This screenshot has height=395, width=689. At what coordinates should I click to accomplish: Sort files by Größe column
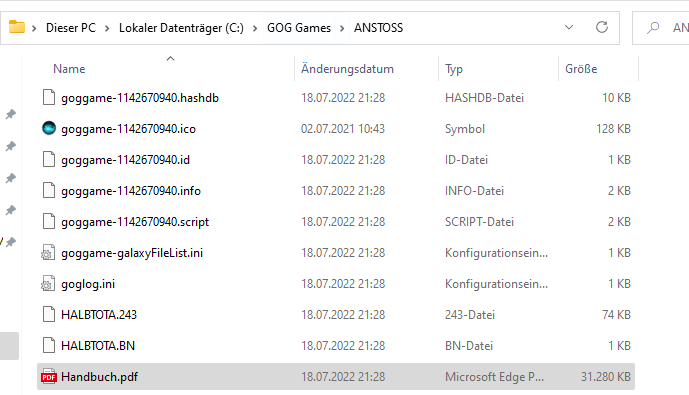[x=581, y=69]
